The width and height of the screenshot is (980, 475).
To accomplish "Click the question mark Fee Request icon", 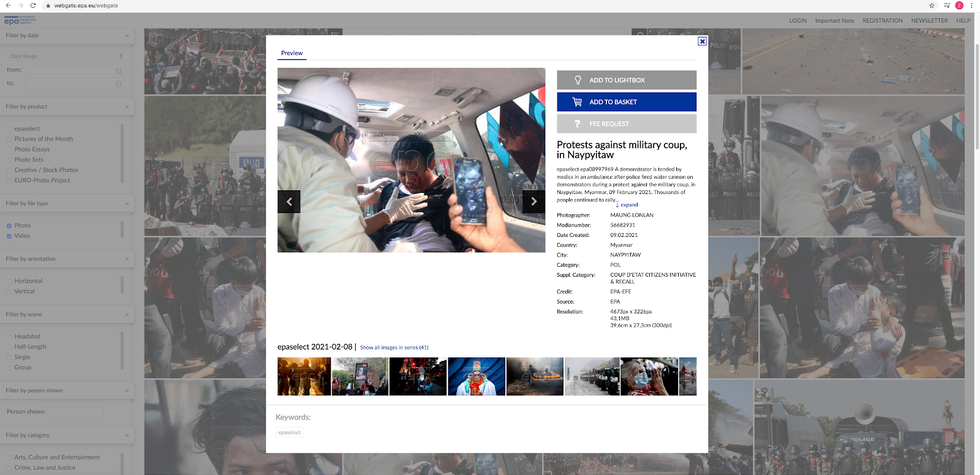I will pyautogui.click(x=577, y=124).
